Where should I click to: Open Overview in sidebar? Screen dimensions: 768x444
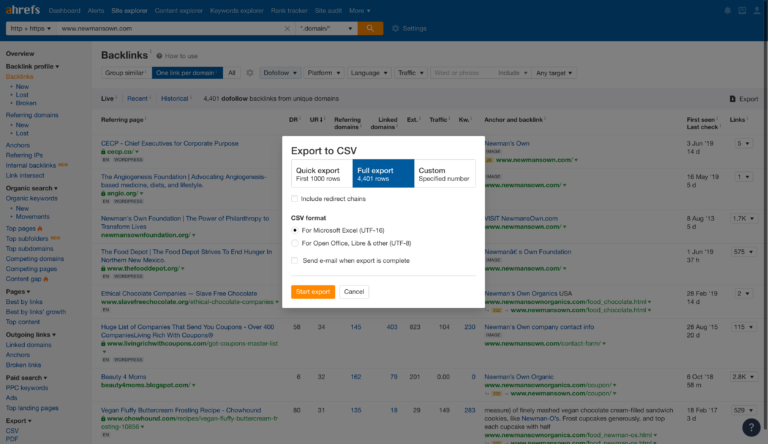20,53
